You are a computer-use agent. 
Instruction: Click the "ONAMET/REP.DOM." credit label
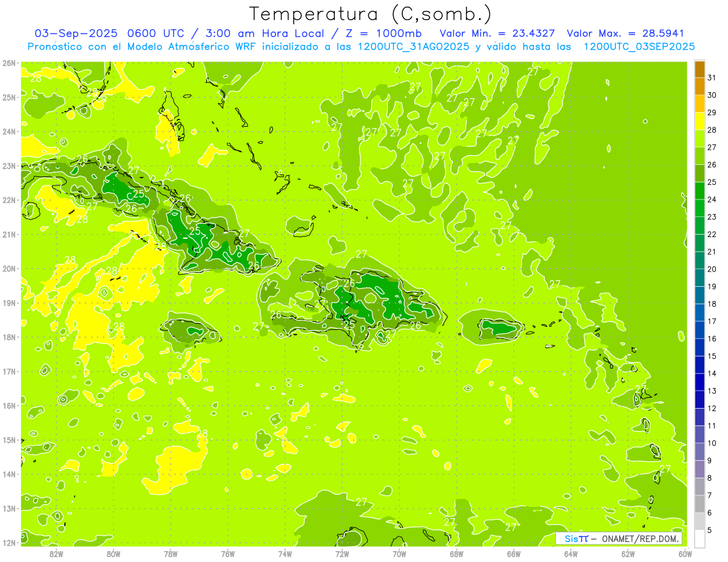(641, 539)
